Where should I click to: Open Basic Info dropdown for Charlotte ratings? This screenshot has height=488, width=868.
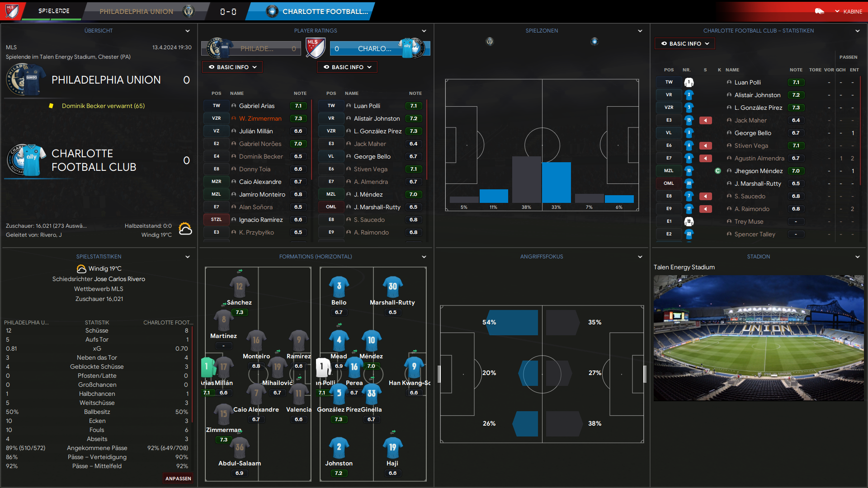point(347,67)
